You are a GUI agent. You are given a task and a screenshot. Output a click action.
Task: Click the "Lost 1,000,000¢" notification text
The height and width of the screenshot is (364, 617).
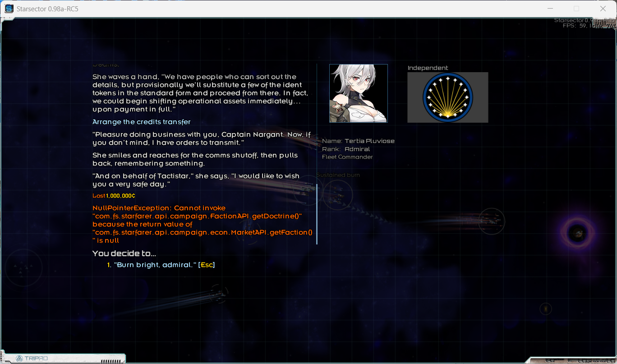tap(114, 196)
